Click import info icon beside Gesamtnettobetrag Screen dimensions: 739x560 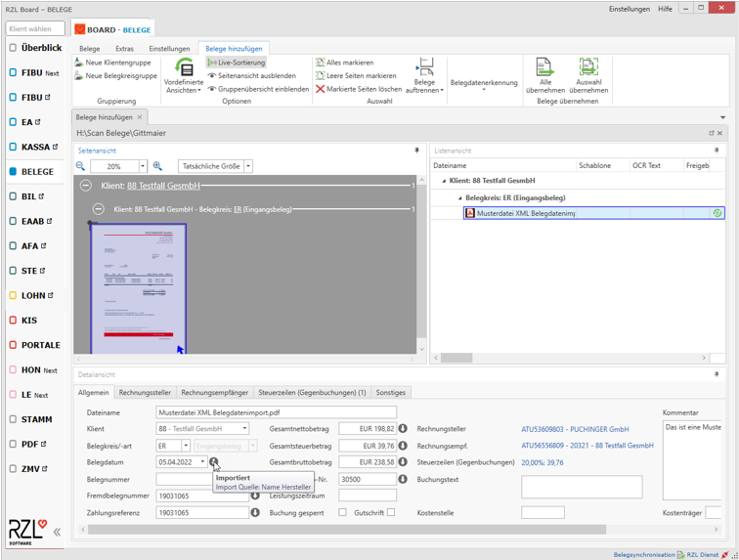(x=402, y=429)
